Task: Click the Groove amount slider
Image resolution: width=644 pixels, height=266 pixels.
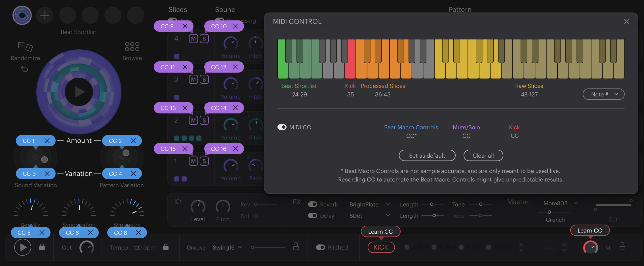Action: point(268,248)
